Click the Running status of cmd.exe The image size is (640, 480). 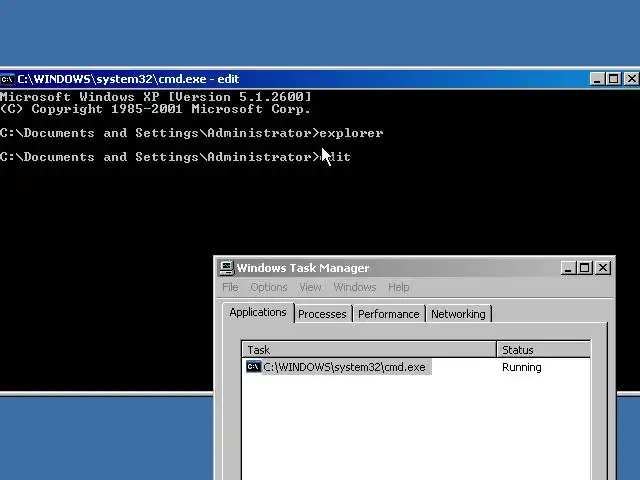point(522,367)
